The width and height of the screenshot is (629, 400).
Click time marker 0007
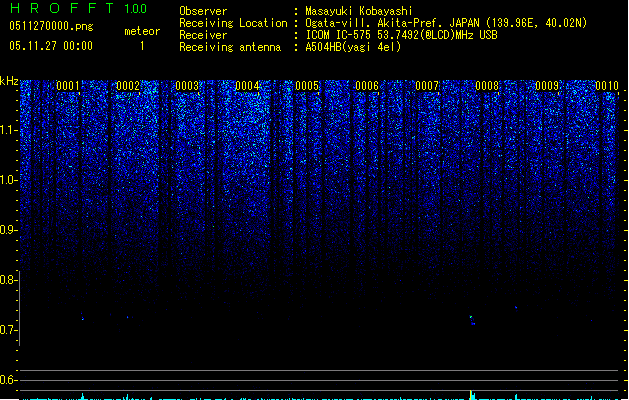point(427,86)
